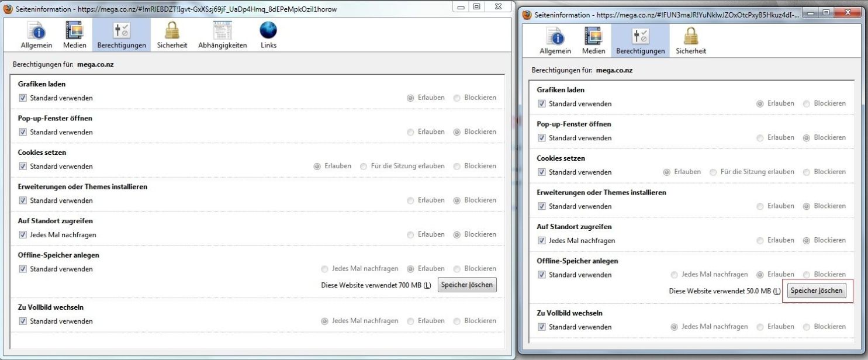The width and height of the screenshot is (868, 360).
Task: Click 'mega.co.nz' domain text in left window
Action: (95, 65)
